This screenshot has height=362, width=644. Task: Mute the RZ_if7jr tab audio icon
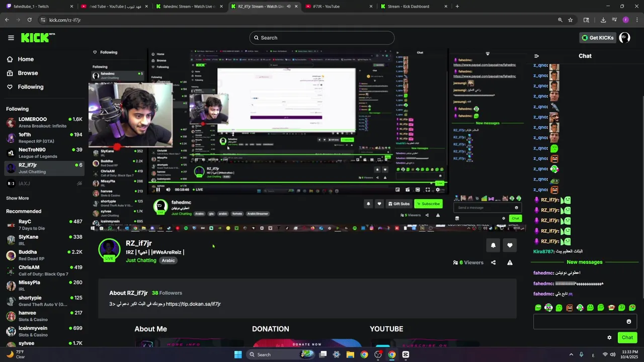point(288,7)
